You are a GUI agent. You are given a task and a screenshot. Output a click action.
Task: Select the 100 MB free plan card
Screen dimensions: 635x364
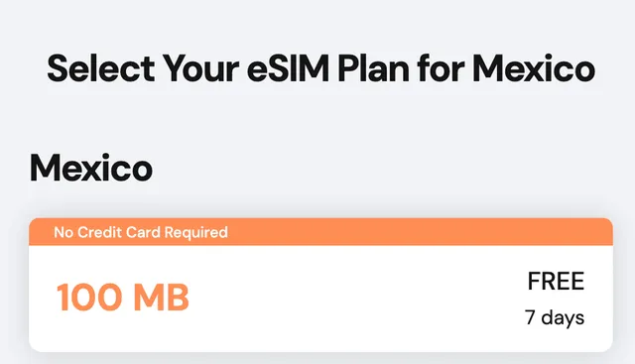320,285
